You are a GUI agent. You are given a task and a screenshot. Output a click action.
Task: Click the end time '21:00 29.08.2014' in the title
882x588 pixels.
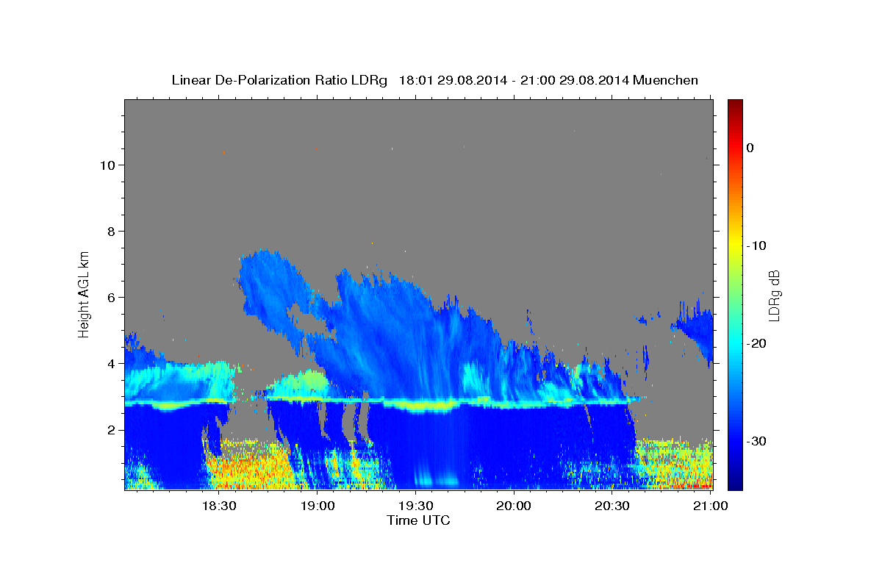coord(573,80)
